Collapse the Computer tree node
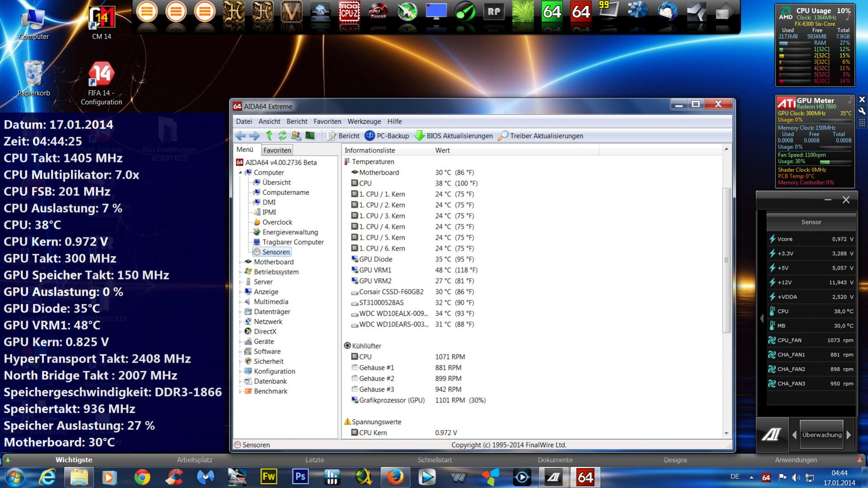868x488 pixels. (240, 172)
